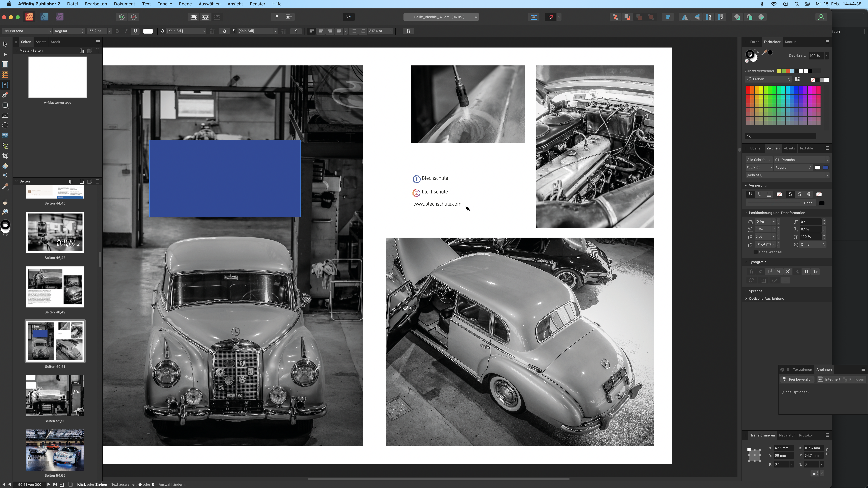This screenshot has width=868, height=488.
Task: Switch to the Photo persona
Action: (60, 17)
